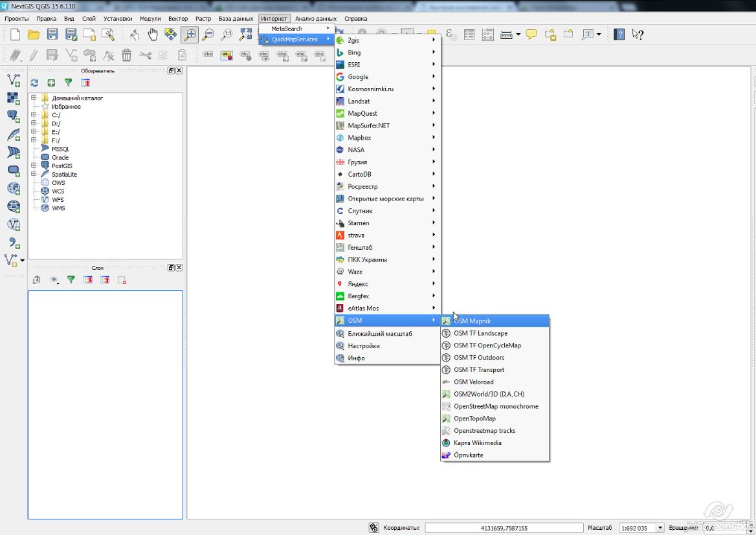Activate the Pan Map tool
Viewport: 756px width, 535px height.
(x=154, y=33)
